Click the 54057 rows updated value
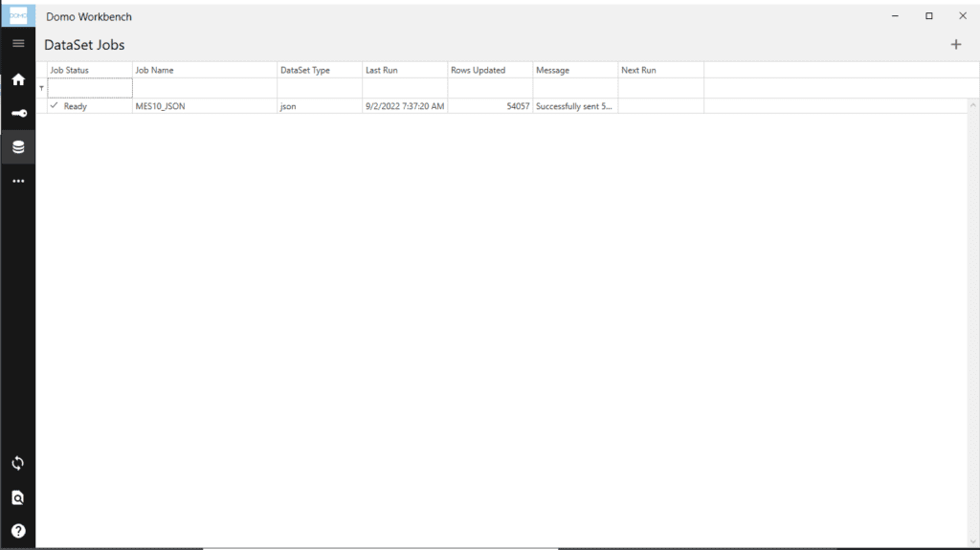 [x=518, y=106]
